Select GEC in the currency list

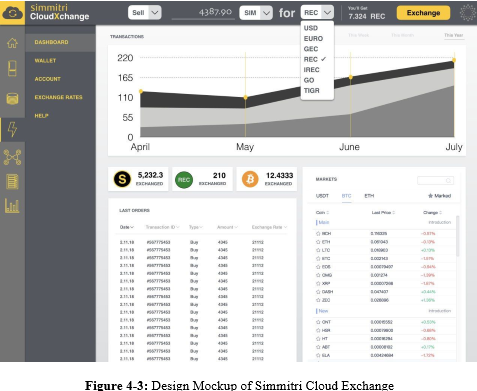(311, 49)
